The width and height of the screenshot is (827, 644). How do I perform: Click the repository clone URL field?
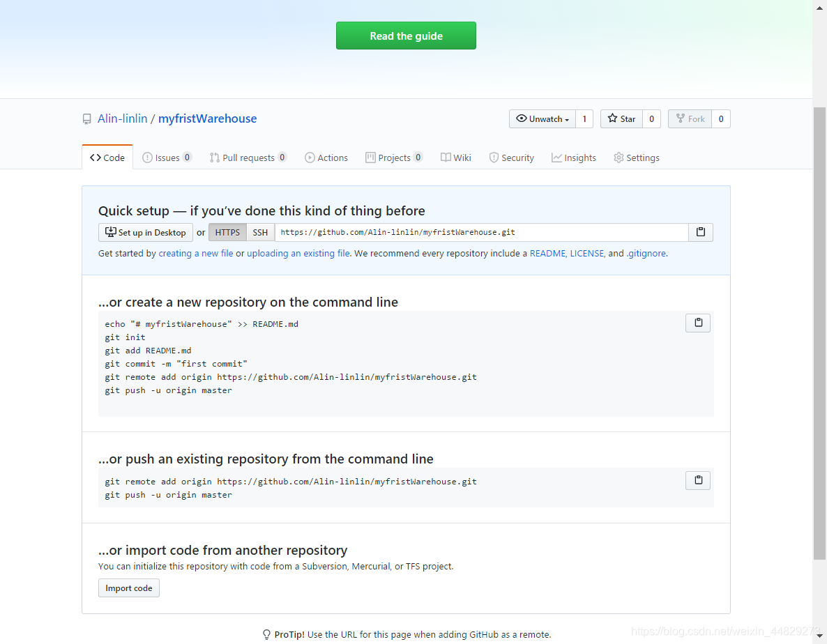tap(482, 232)
